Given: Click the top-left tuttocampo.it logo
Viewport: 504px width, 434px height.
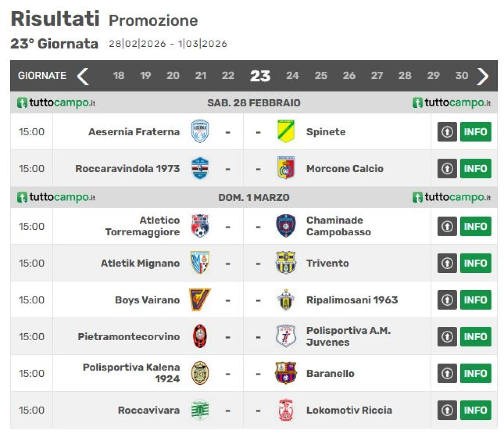Looking at the screenshot, I should tap(56, 103).
